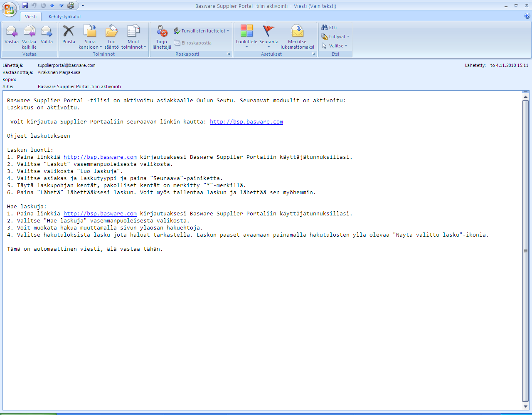Screen dimensions: 532x415
Task: Delete the message with Poista
Action: (69, 35)
